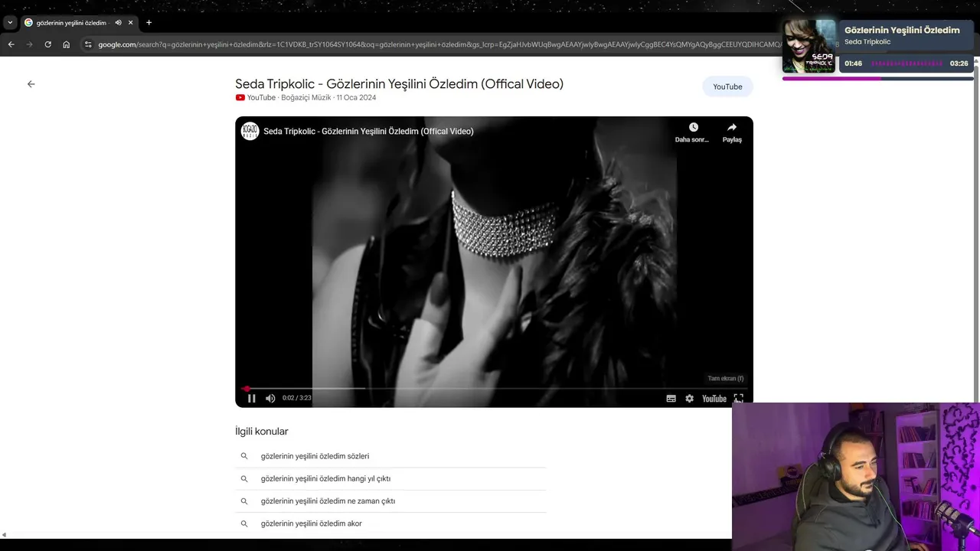Screen dimensions: 980x551
Task: Mute the tab via its speaker icon
Action: point(118,23)
